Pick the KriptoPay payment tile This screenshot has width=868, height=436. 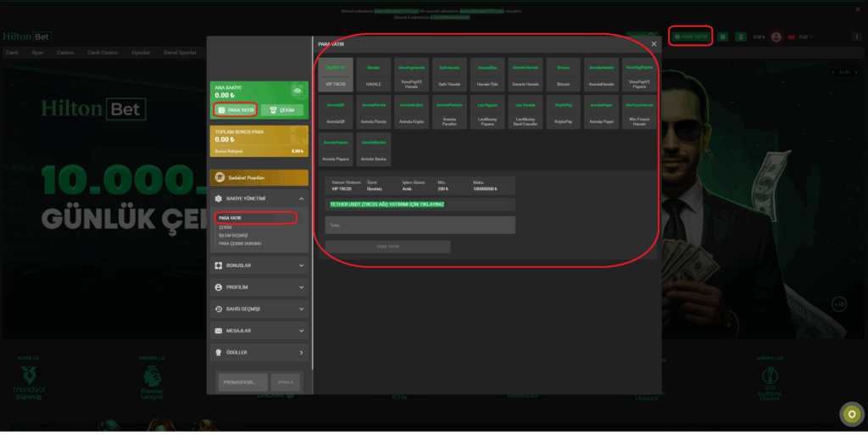coord(564,112)
